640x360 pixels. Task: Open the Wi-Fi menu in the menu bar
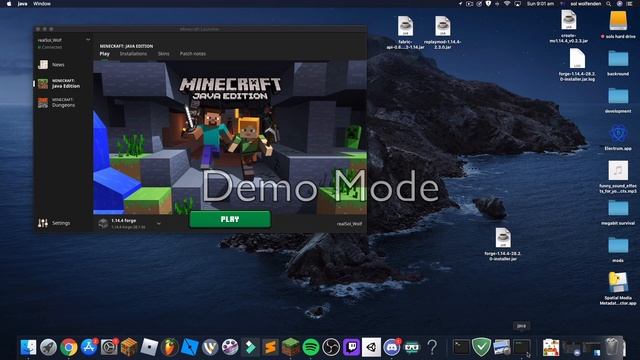[507, 4]
